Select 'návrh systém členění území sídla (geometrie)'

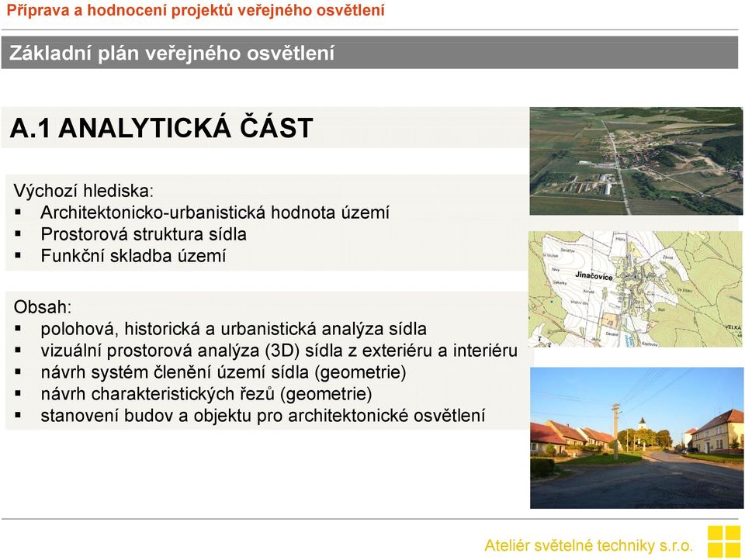point(223,372)
